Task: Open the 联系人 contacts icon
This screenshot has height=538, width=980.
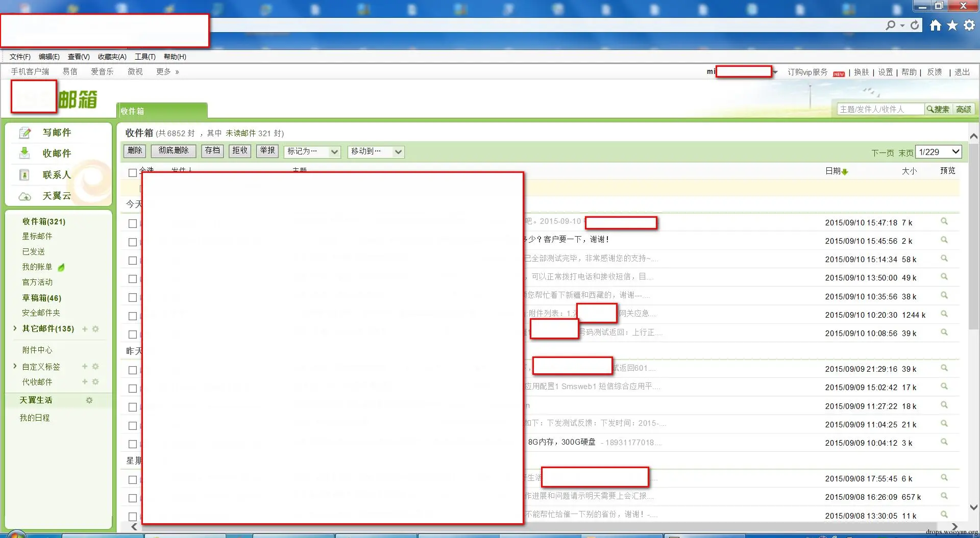Action: pos(25,175)
